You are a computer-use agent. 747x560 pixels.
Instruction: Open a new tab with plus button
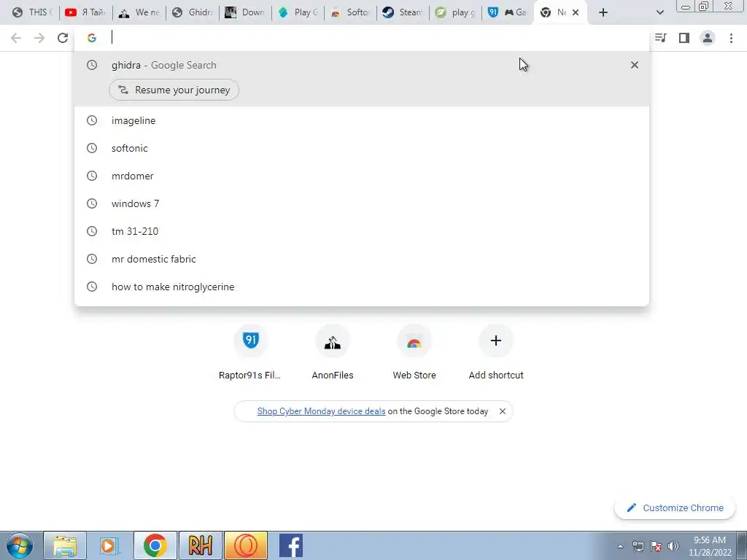603,12
